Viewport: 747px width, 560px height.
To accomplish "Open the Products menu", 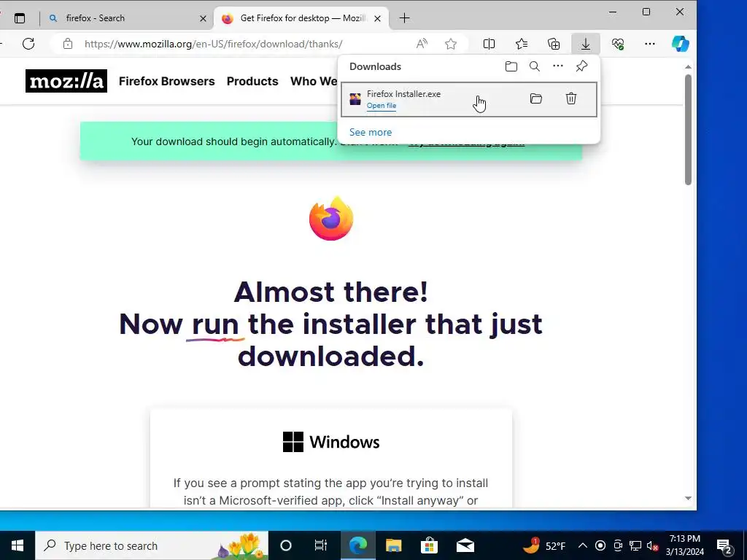I will point(252,82).
